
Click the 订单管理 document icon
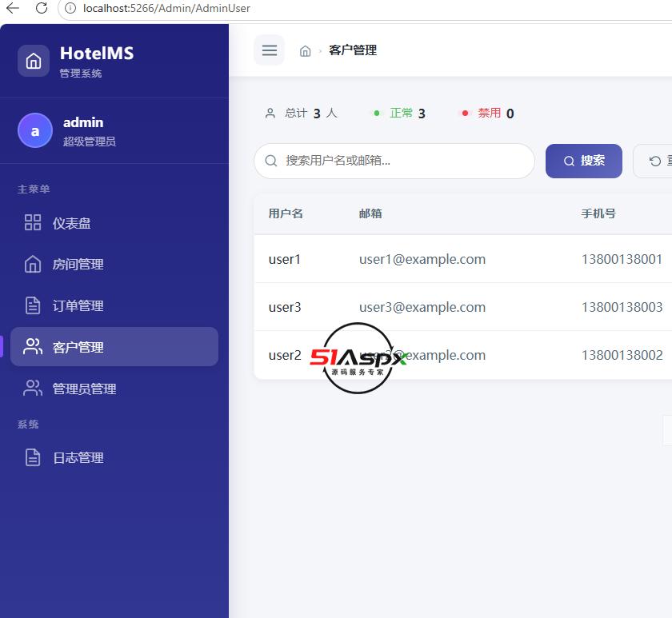33,305
